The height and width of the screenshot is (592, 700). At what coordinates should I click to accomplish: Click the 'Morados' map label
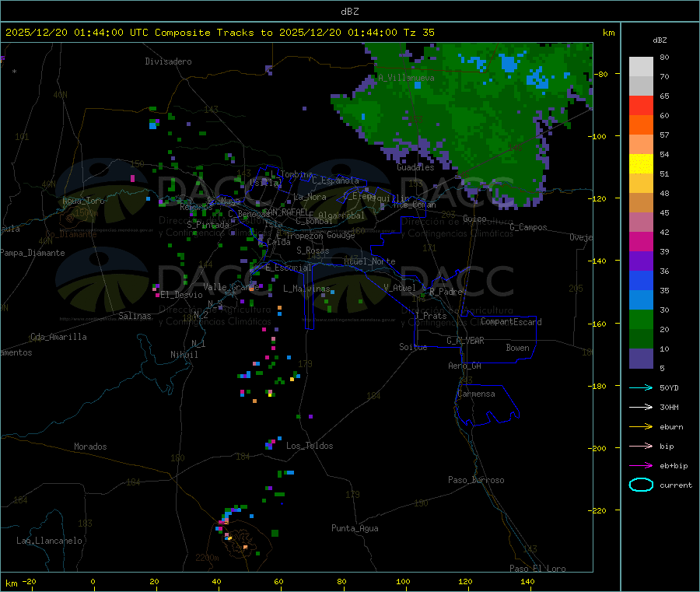tap(91, 447)
